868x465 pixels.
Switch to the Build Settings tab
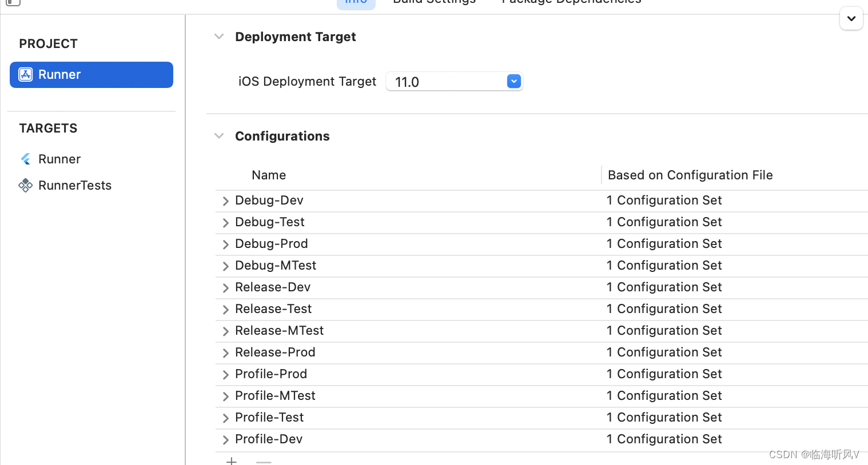pyautogui.click(x=435, y=2)
